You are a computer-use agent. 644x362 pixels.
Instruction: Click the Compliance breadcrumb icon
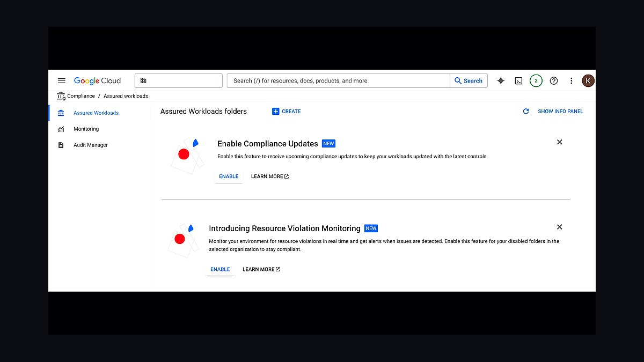61,96
